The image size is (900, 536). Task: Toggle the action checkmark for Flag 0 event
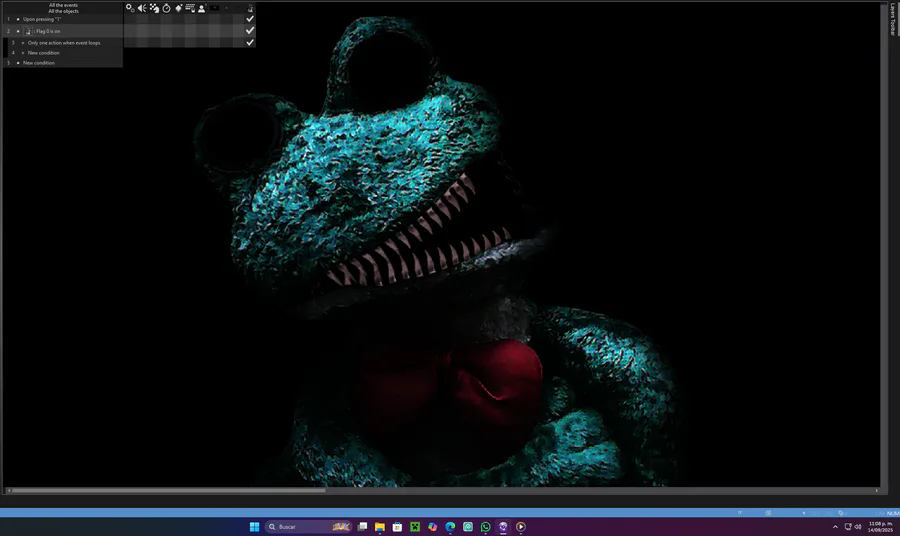point(250,30)
